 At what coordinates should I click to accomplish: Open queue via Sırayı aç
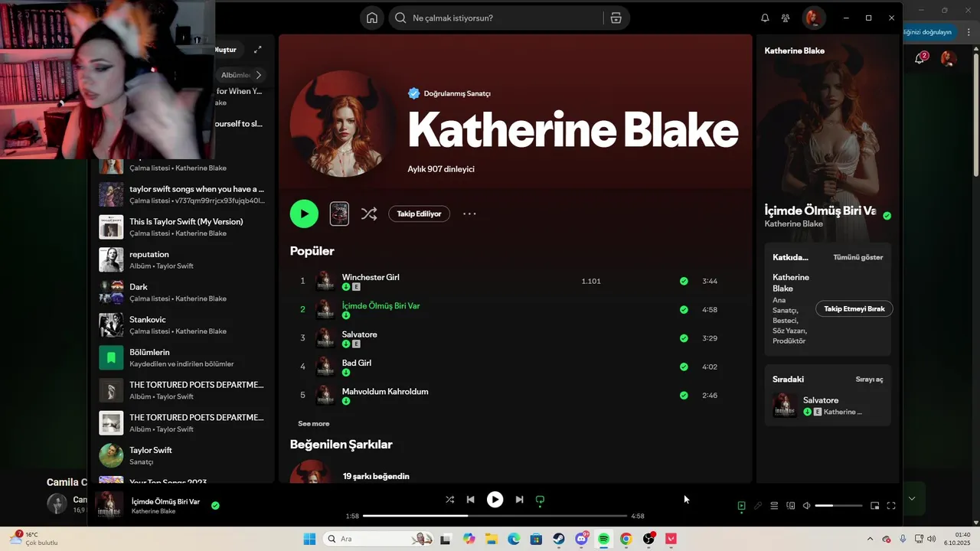869,380
